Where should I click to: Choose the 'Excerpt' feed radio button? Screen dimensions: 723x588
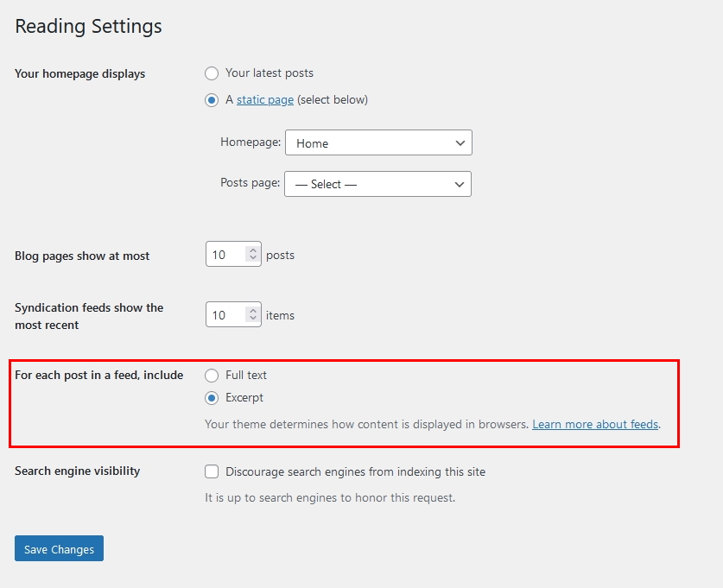212,398
